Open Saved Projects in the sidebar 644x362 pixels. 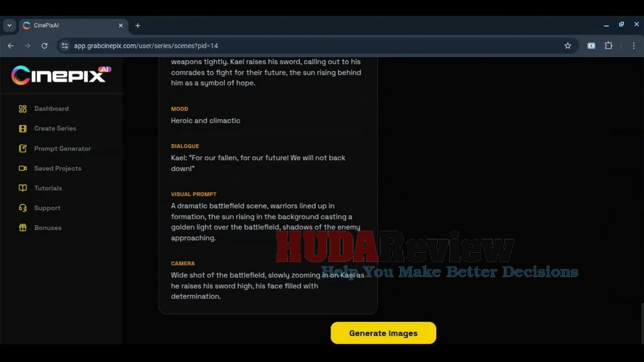click(57, 168)
